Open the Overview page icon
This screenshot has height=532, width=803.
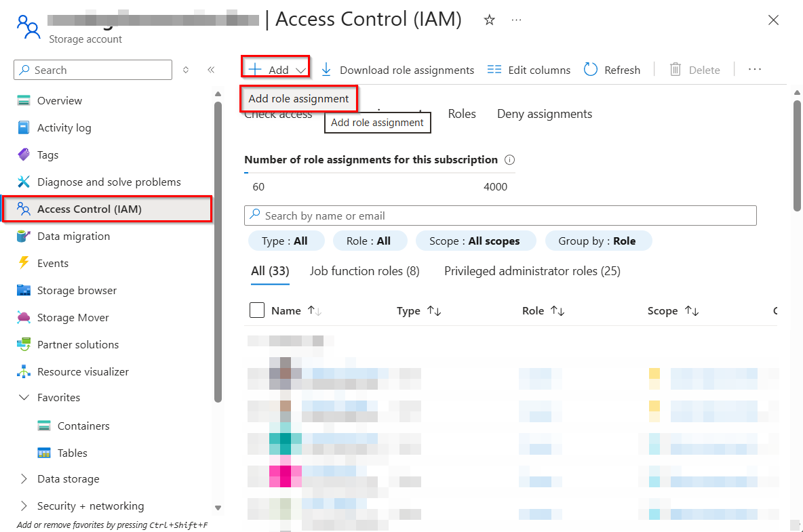coord(24,100)
